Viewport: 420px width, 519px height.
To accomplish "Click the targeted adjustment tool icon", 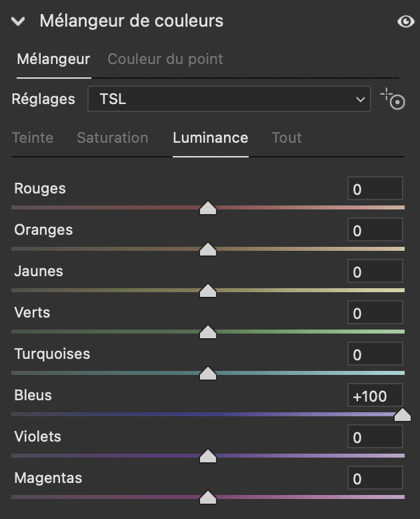I will 393,99.
